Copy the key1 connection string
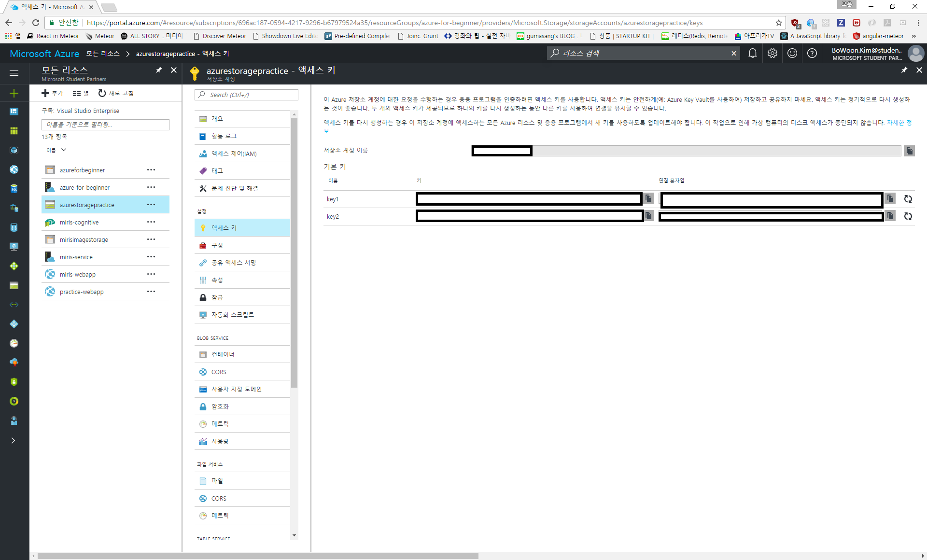The height and width of the screenshot is (560, 927). coord(890,198)
